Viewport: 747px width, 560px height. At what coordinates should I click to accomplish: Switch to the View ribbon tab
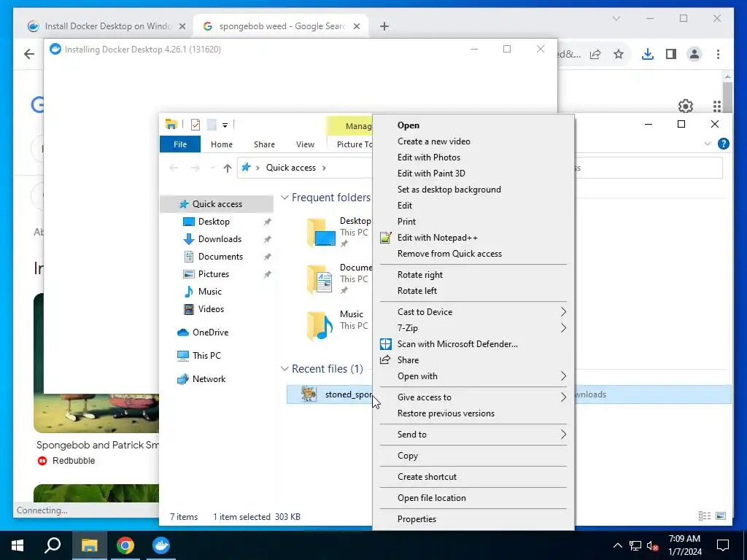coord(305,144)
